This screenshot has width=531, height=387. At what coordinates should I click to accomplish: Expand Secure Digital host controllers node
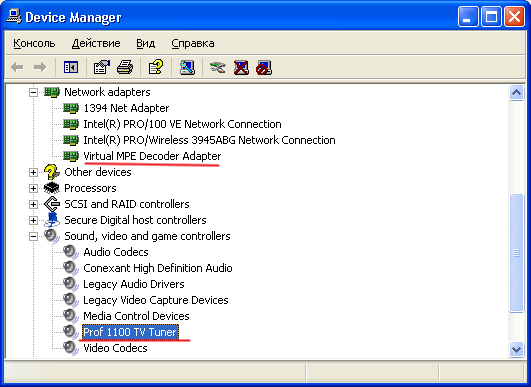pyautogui.click(x=33, y=220)
